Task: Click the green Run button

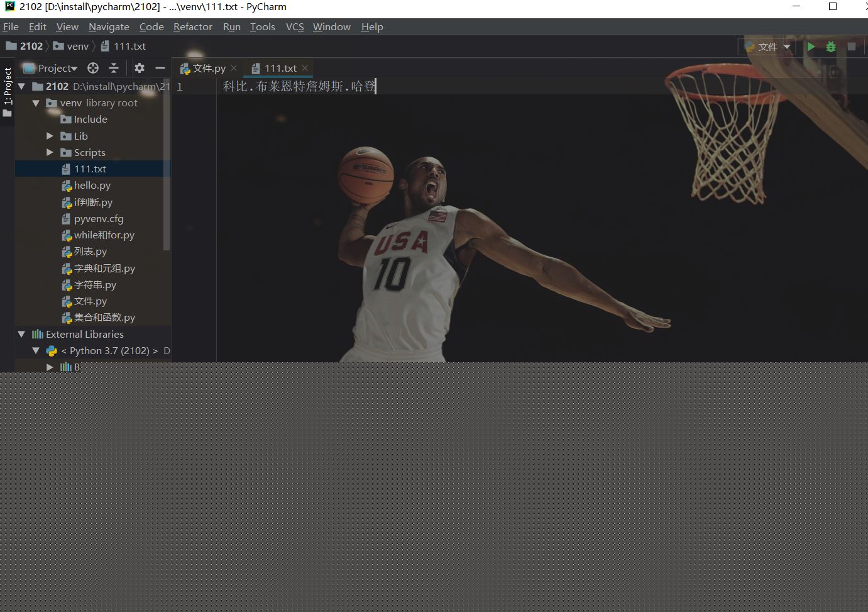Action: click(811, 47)
